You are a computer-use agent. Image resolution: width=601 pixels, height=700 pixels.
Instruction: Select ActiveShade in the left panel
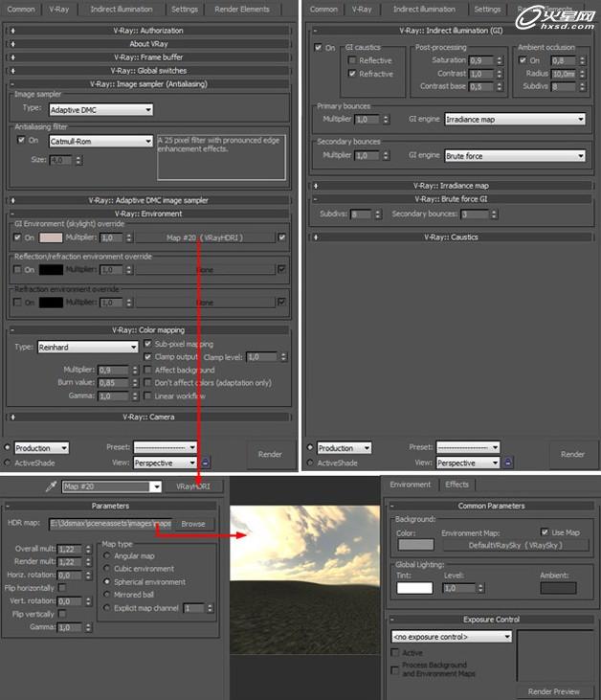click(8, 463)
